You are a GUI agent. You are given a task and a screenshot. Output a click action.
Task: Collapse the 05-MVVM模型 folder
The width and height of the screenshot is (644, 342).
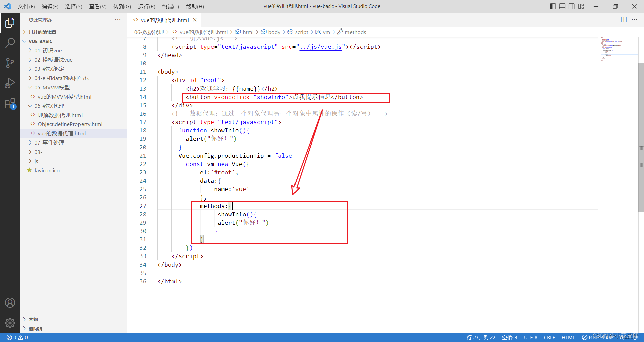[x=74, y=87]
